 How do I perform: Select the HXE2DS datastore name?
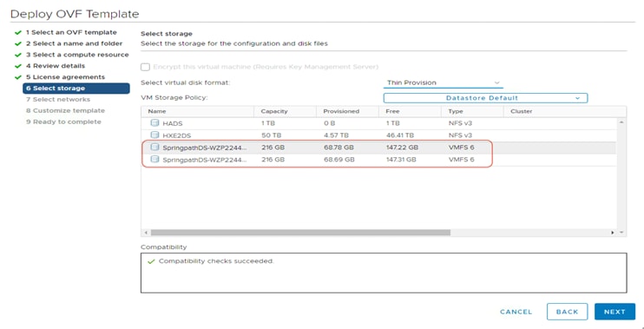pos(176,135)
